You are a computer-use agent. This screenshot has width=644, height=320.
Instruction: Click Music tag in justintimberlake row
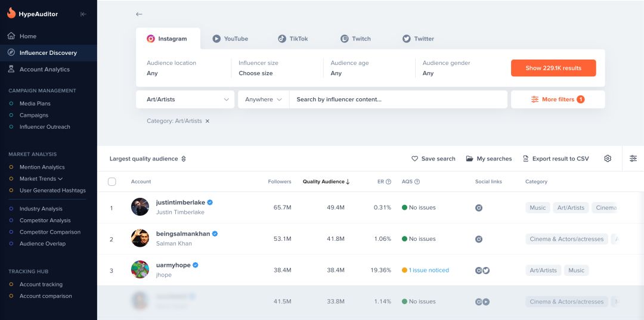coord(538,207)
